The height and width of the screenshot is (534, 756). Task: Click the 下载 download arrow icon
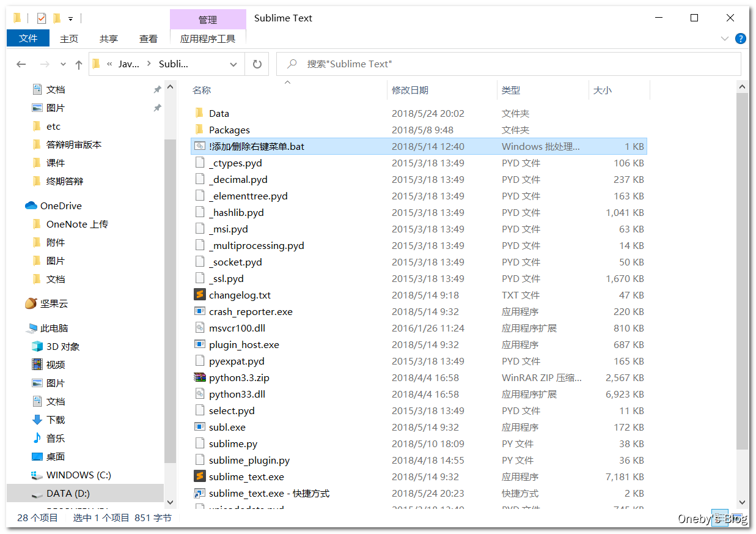(37, 420)
